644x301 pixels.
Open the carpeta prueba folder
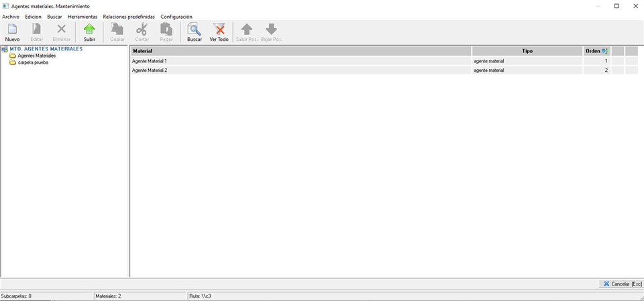33,62
